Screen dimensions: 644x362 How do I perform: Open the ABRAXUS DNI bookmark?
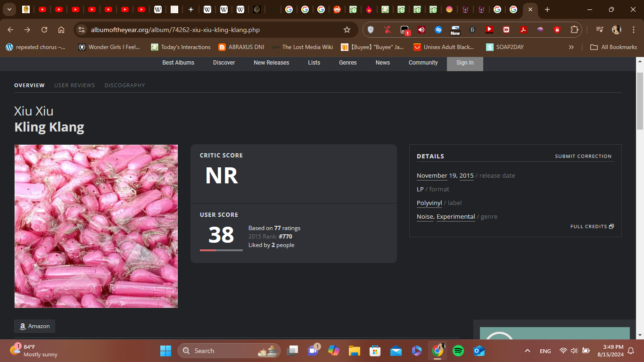(x=241, y=47)
